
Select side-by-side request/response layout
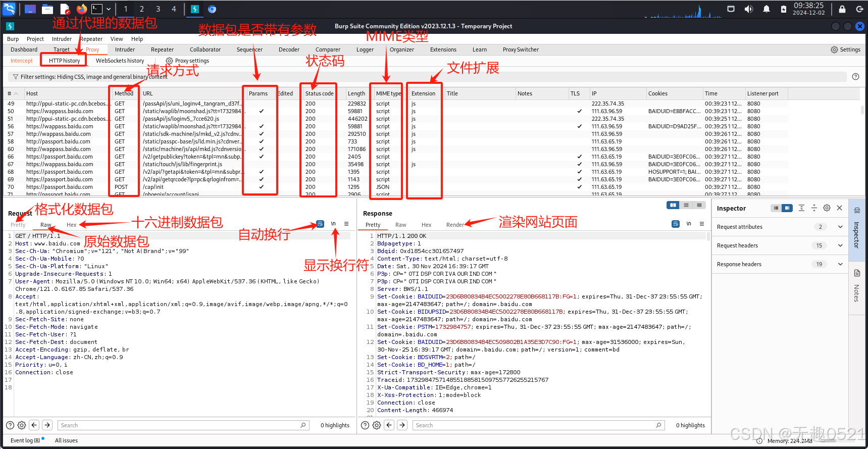[673, 205]
